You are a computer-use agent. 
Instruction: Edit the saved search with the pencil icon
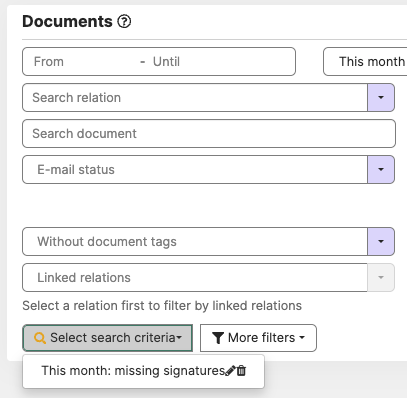click(230, 371)
